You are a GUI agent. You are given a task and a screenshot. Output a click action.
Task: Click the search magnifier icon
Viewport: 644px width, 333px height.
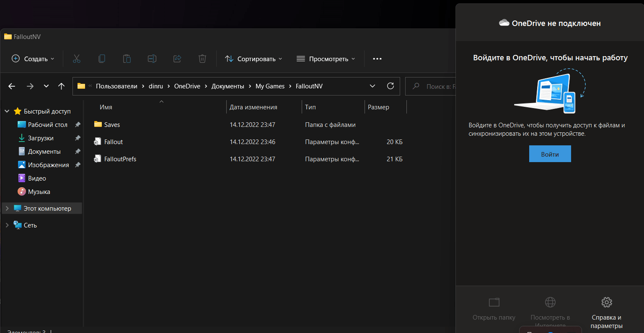tap(416, 86)
